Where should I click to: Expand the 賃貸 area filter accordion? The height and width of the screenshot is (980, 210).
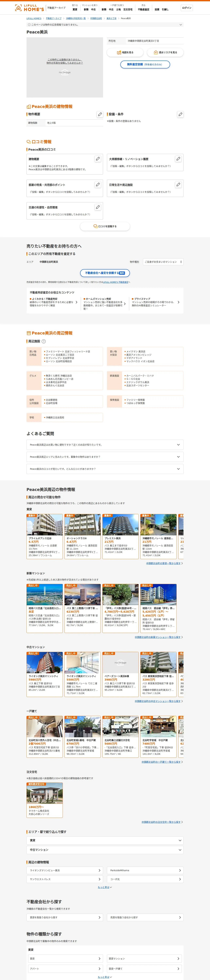click(105, 840)
